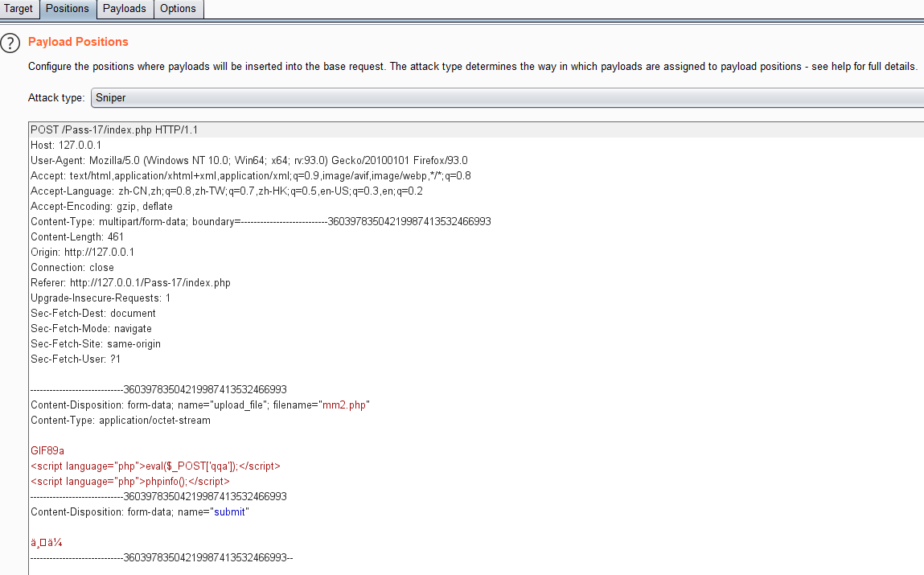The height and width of the screenshot is (575, 924).
Task: Click the POST /Pass-17/index.php request line
Action: [x=114, y=129]
